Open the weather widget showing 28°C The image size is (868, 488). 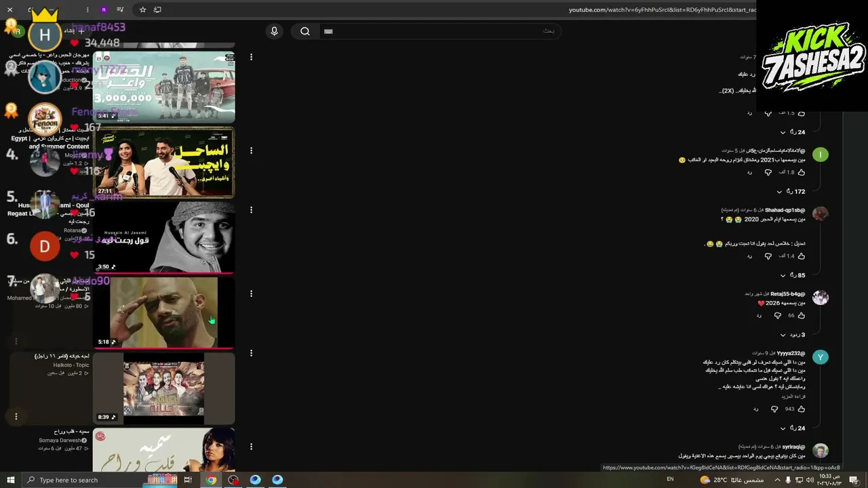tap(732, 480)
